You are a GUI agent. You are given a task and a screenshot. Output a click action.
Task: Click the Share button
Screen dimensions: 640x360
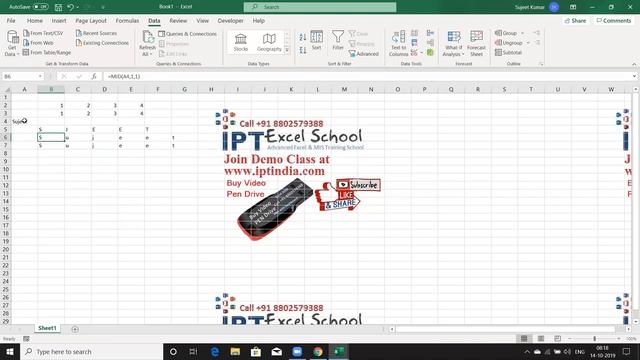point(576,20)
